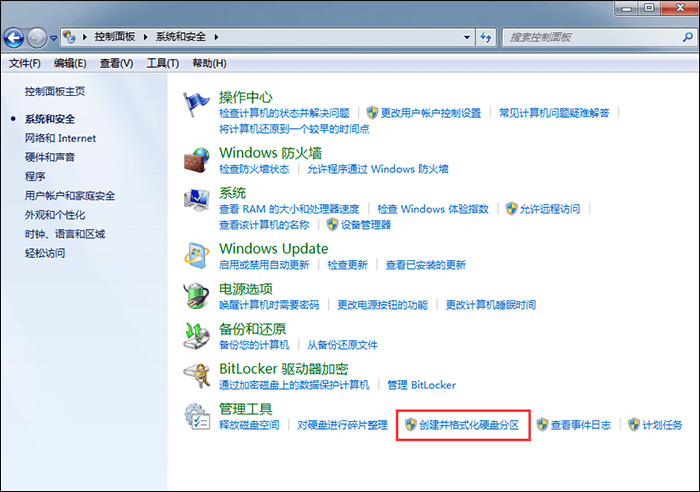700x492 pixels.
Task: Click shield icon beside 更改用户帐户控制设置
Action: pyautogui.click(x=372, y=113)
